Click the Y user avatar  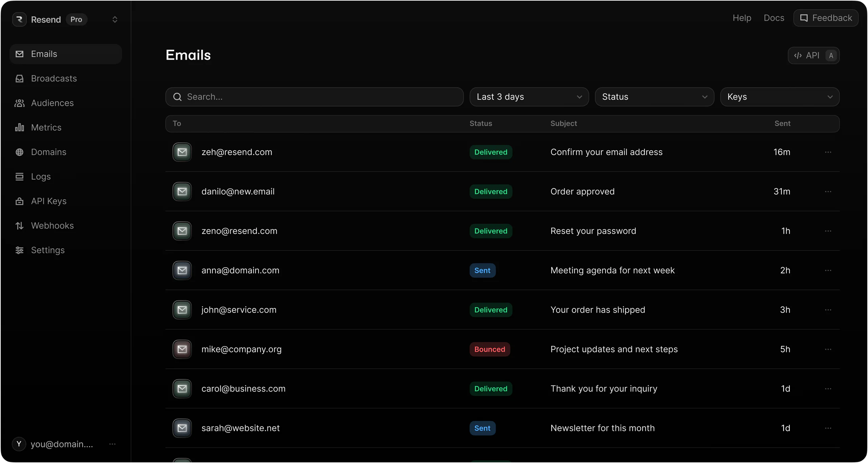[19, 444]
